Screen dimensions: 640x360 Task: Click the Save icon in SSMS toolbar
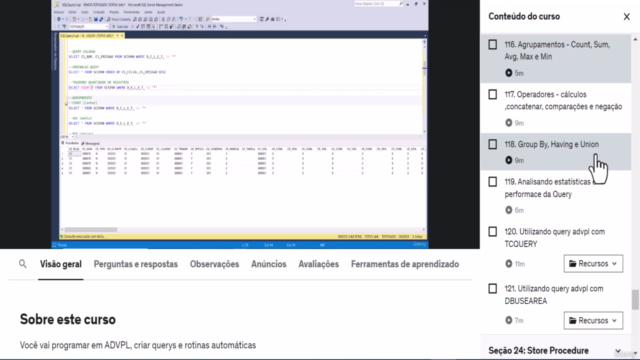click(x=96, y=19)
